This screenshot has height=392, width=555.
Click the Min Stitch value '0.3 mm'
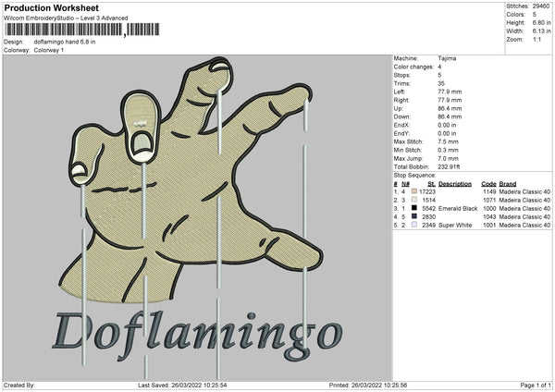pos(448,151)
